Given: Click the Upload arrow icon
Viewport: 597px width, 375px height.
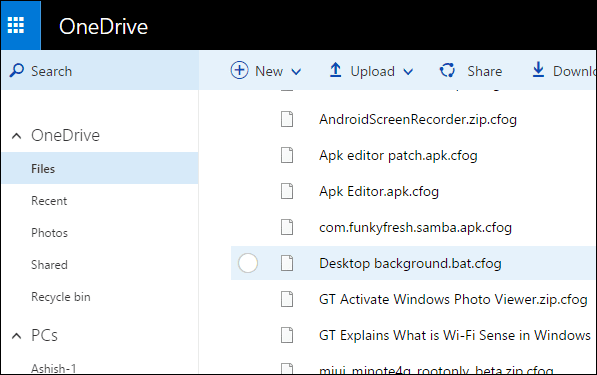Looking at the screenshot, I should point(335,70).
